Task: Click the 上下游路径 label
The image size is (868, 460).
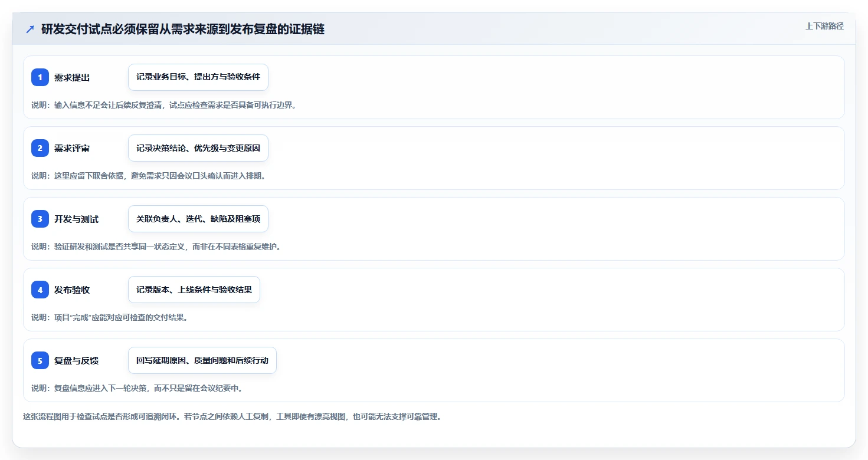Action: tap(824, 26)
